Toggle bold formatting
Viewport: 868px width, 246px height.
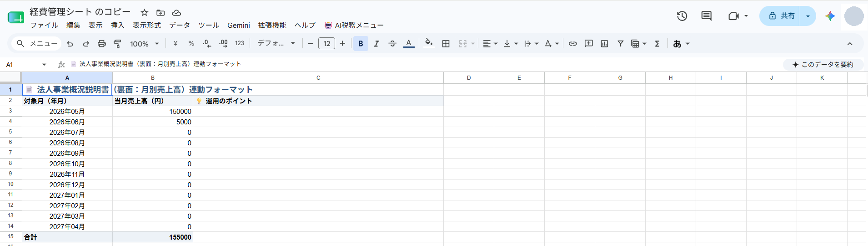coord(361,44)
